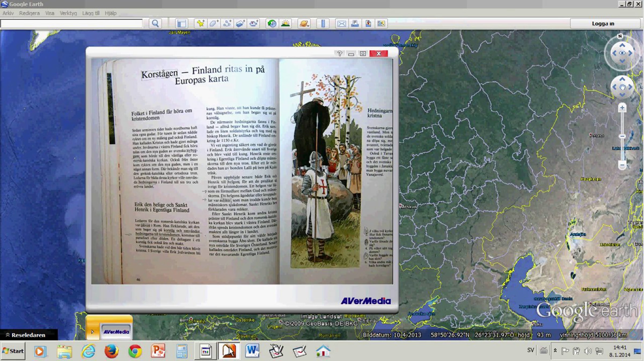The height and width of the screenshot is (361, 644).
Task: Click the move right arrow on hand control
Action: pyautogui.click(x=630, y=87)
